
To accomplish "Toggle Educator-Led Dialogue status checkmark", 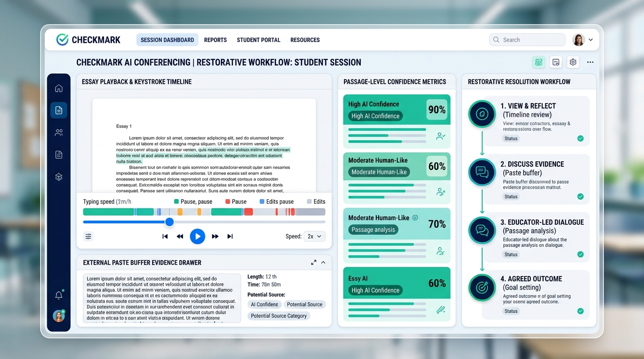I will 580,254.
